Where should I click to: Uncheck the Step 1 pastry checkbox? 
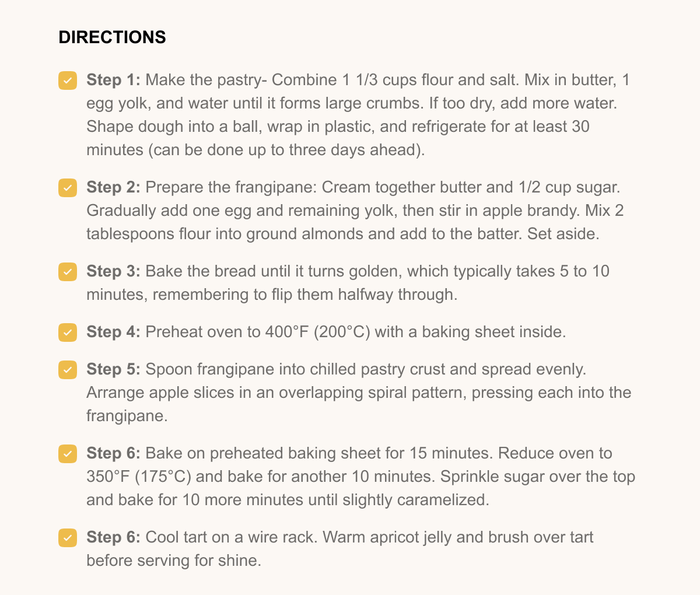tap(68, 80)
